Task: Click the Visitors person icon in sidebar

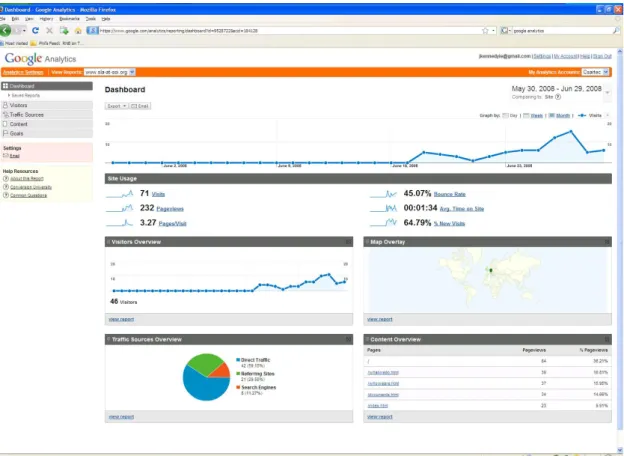Action: 5,105
